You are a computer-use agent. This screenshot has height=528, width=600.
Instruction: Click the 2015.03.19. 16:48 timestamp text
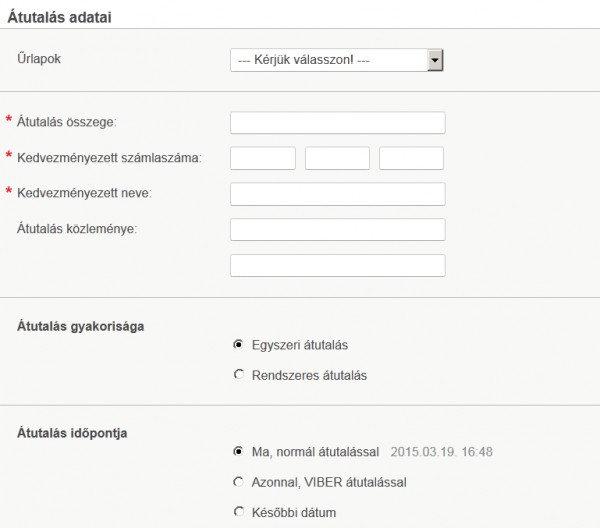click(442, 452)
